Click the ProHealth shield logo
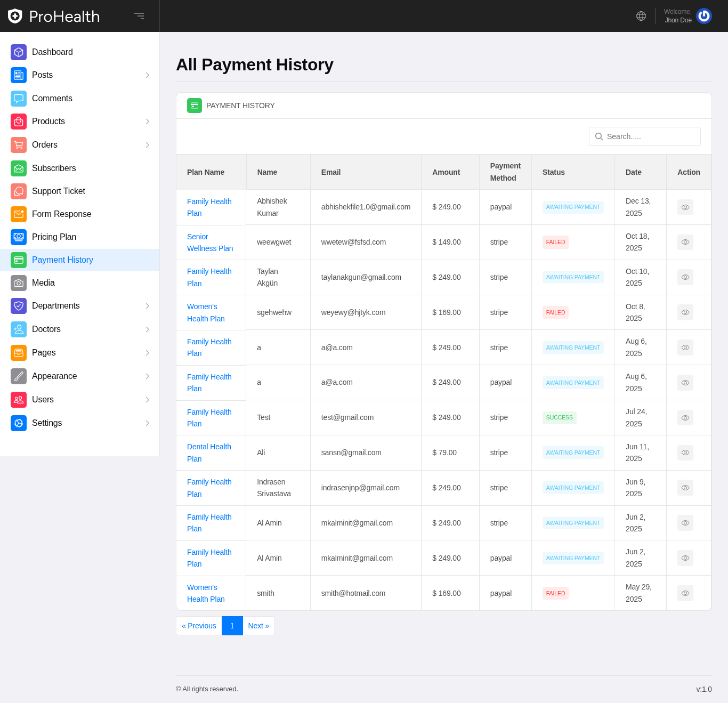Viewport: 728px width, 703px height. tap(15, 16)
